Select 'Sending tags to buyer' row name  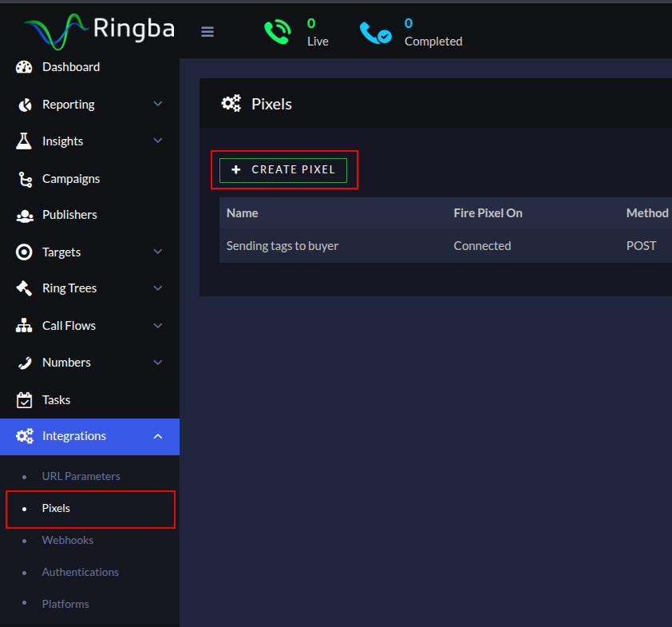click(x=282, y=246)
